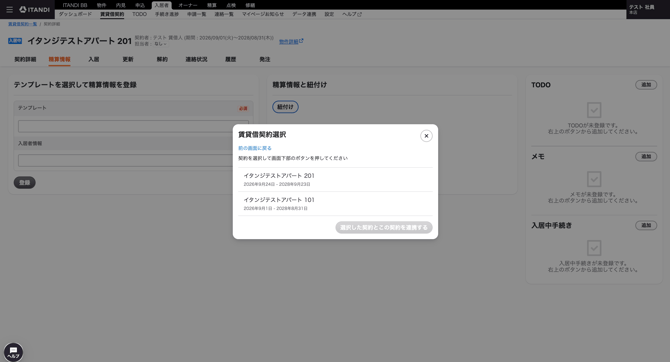
Task: Open 修繕 top menu
Action: pyautogui.click(x=250, y=5)
